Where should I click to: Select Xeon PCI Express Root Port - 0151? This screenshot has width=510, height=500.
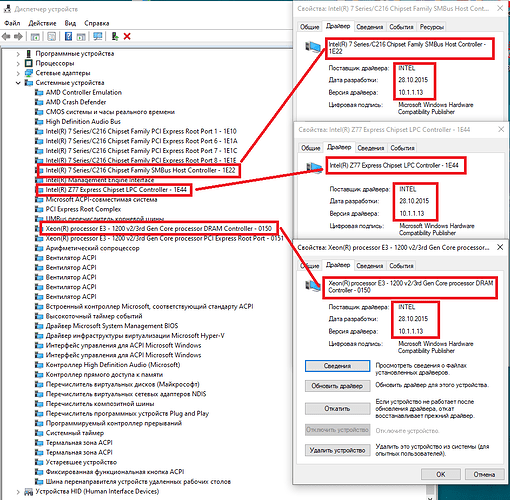point(164,238)
